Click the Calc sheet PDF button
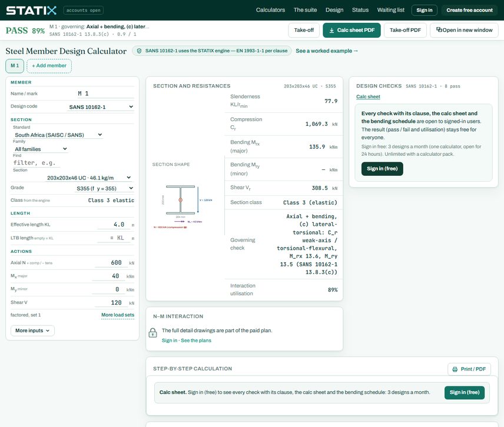The image size is (504, 427). 352,30
